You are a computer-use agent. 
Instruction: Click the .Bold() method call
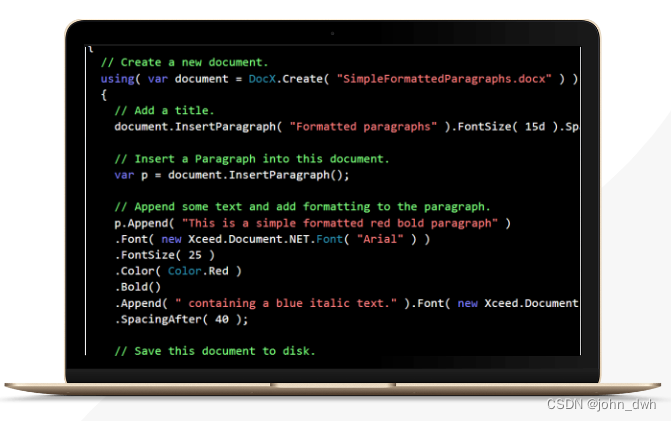coord(137,287)
